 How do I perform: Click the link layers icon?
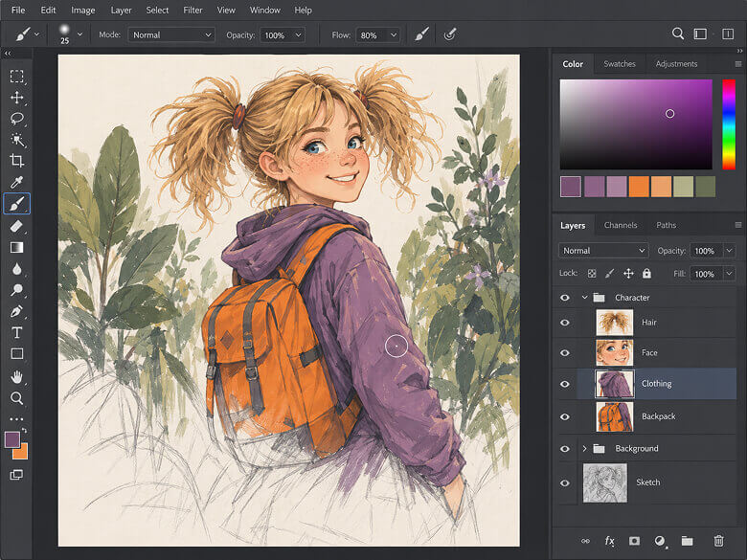(585, 541)
